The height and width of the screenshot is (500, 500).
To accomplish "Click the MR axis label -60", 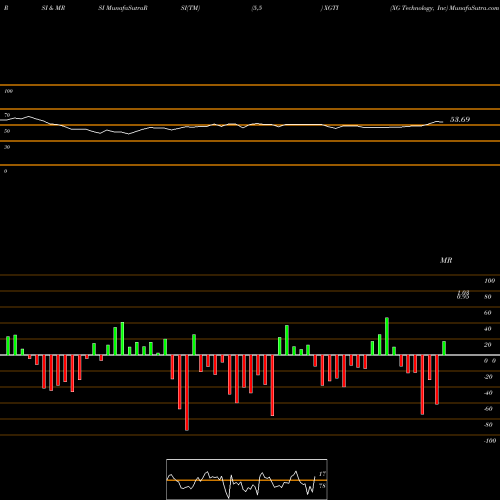I will tap(488, 409).
